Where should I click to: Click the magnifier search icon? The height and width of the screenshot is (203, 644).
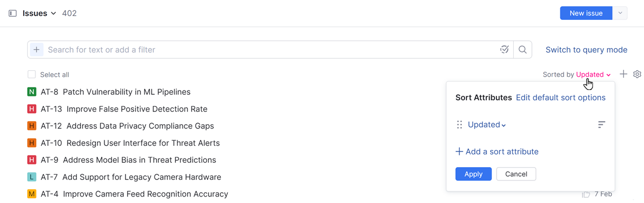[523, 50]
